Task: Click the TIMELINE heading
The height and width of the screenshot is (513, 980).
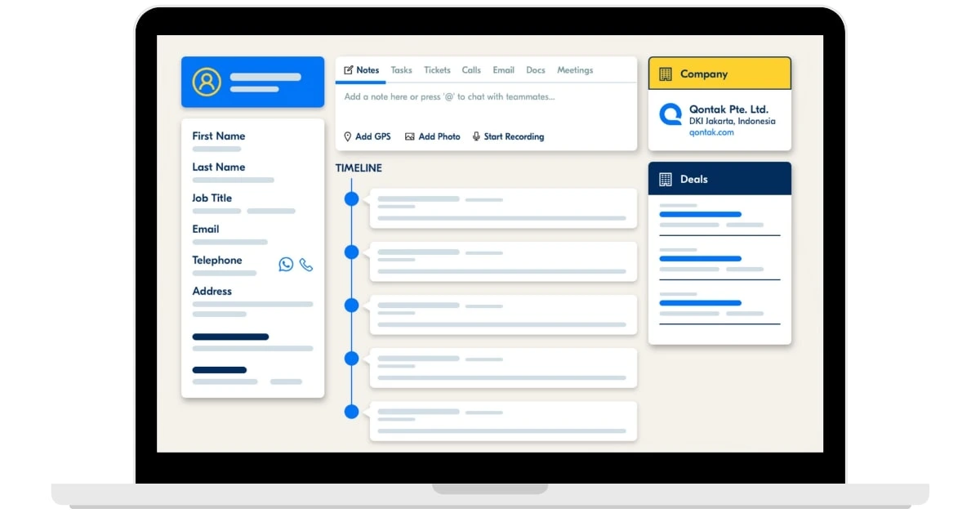Action: coord(359,168)
